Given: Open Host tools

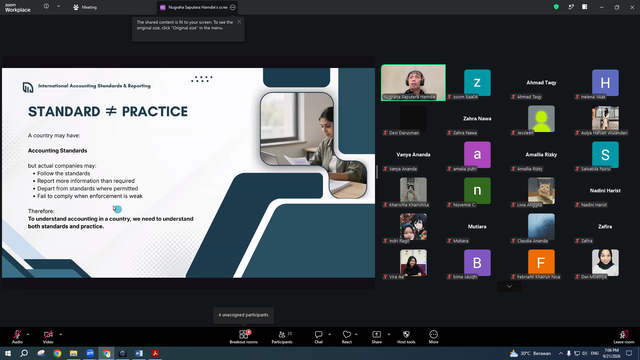Looking at the screenshot, I should click(x=406, y=337).
